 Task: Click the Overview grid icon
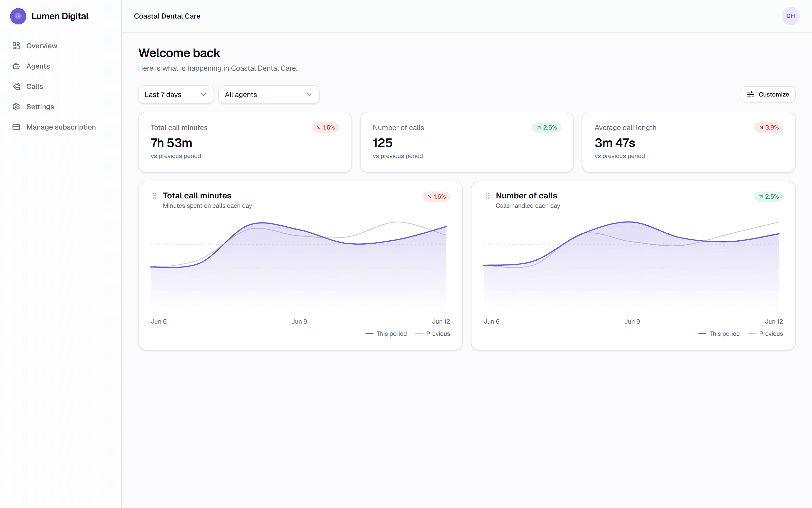16,46
